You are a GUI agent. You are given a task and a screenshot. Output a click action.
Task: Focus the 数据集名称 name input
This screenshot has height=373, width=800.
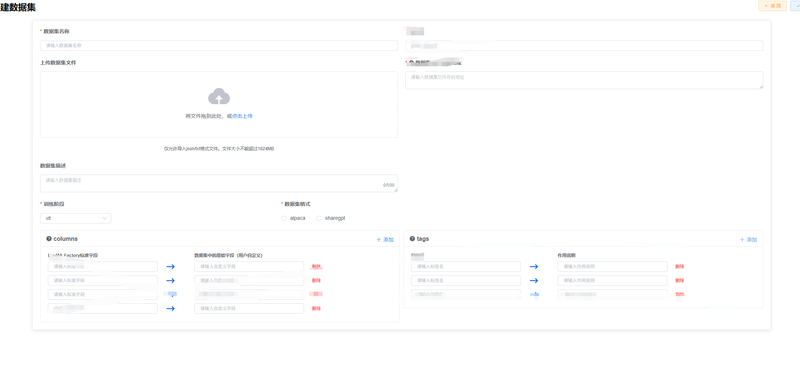tap(219, 45)
